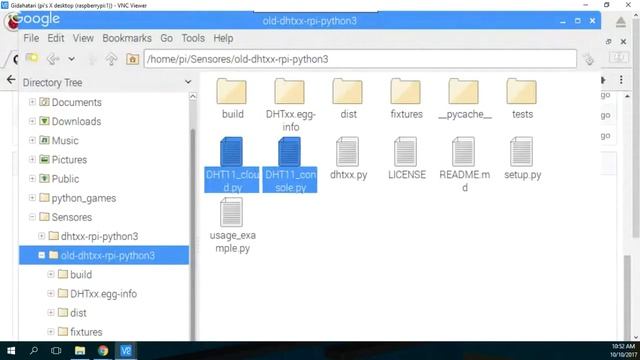Collapse the Sensores tree node
This screenshot has width=640, height=360.
click(x=32, y=217)
